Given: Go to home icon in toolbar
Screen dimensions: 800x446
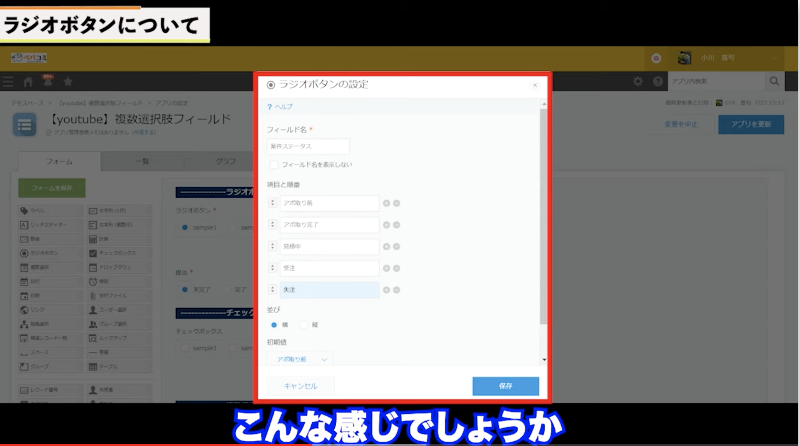Looking at the screenshot, I should pyautogui.click(x=29, y=81).
